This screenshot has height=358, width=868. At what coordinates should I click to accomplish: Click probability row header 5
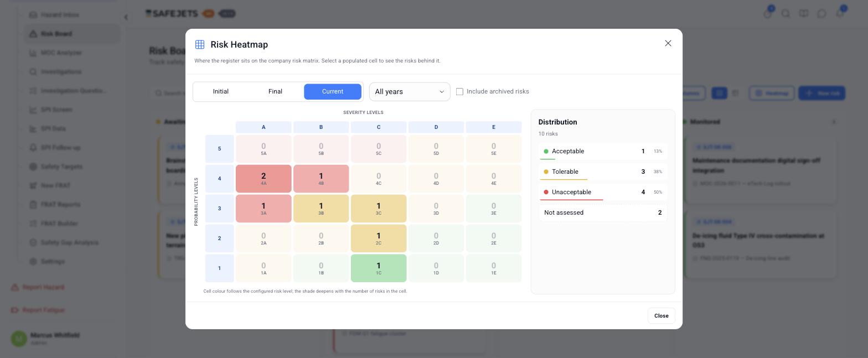pos(219,149)
